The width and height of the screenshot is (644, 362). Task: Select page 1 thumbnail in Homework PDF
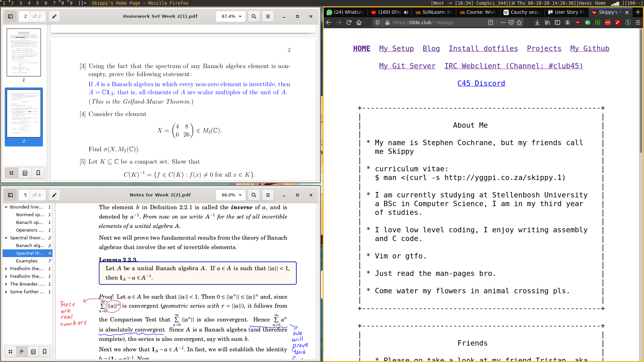click(x=24, y=53)
